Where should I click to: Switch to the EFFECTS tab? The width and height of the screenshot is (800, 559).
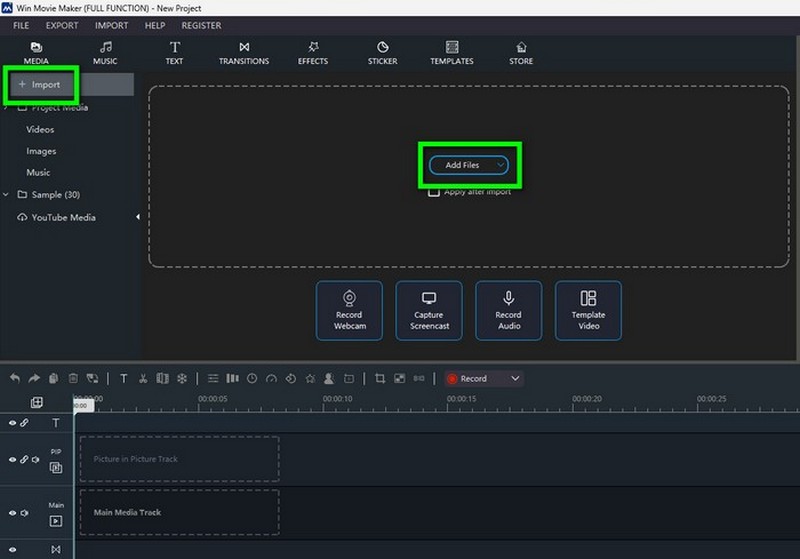tap(313, 53)
